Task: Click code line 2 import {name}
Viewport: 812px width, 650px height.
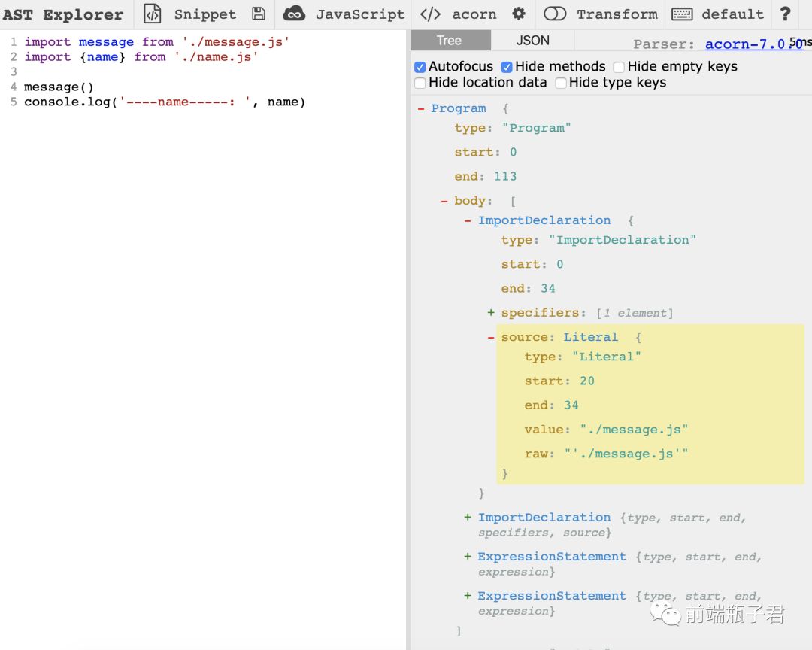Action: coord(141,57)
